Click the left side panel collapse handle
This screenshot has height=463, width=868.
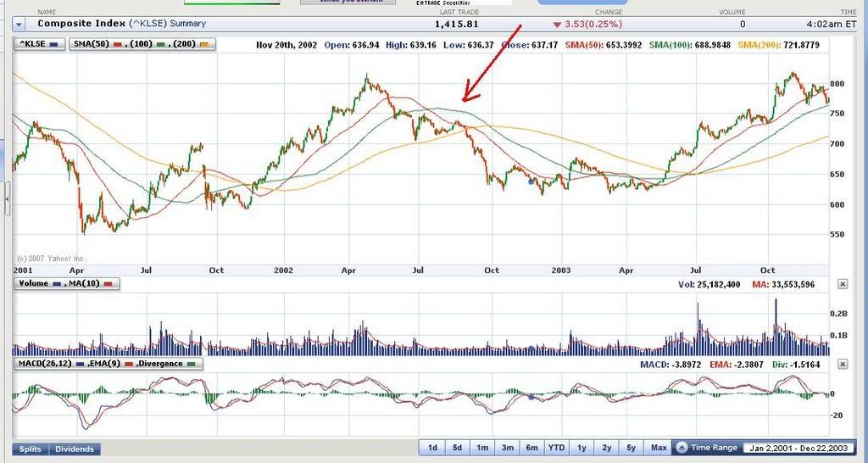pyautogui.click(x=7, y=199)
